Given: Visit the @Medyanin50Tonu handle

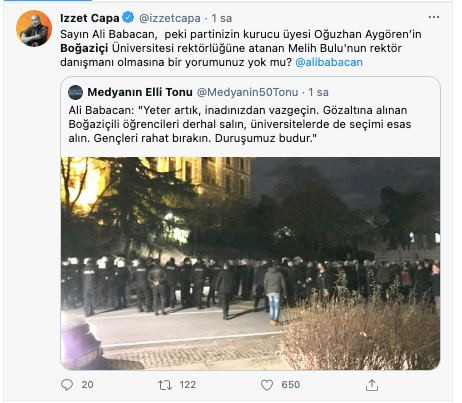Looking at the screenshot, I should 247,92.
